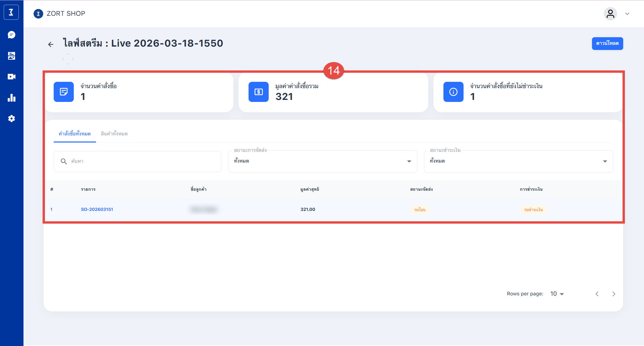Screen dimensions: 644x346
Task: Open order link SO-202603151
Action: coord(97,210)
